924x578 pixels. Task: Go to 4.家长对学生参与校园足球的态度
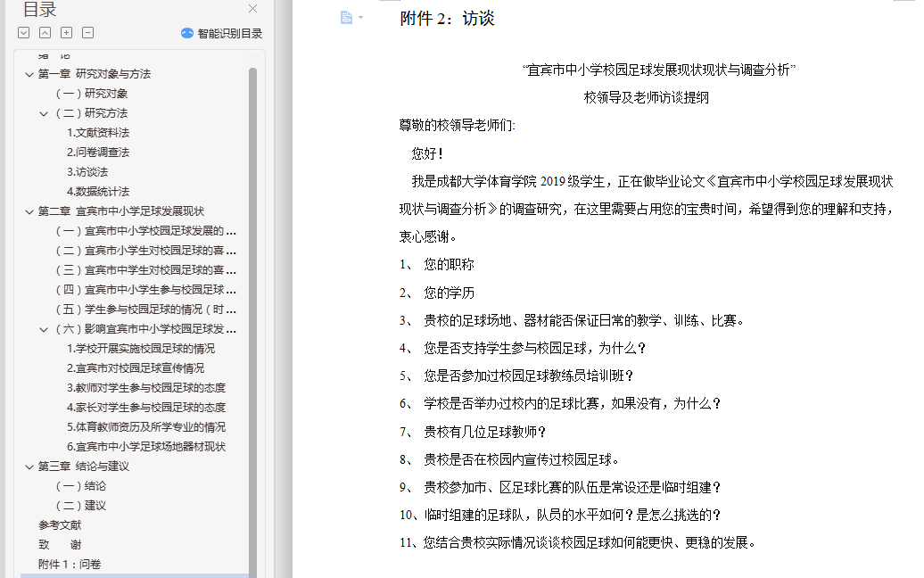[146, 407]
